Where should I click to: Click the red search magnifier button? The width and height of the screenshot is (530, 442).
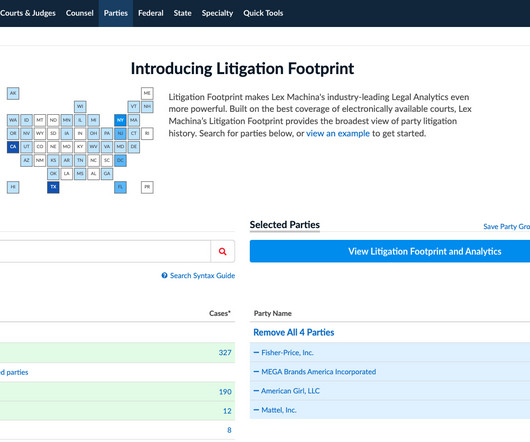point(222,251)
